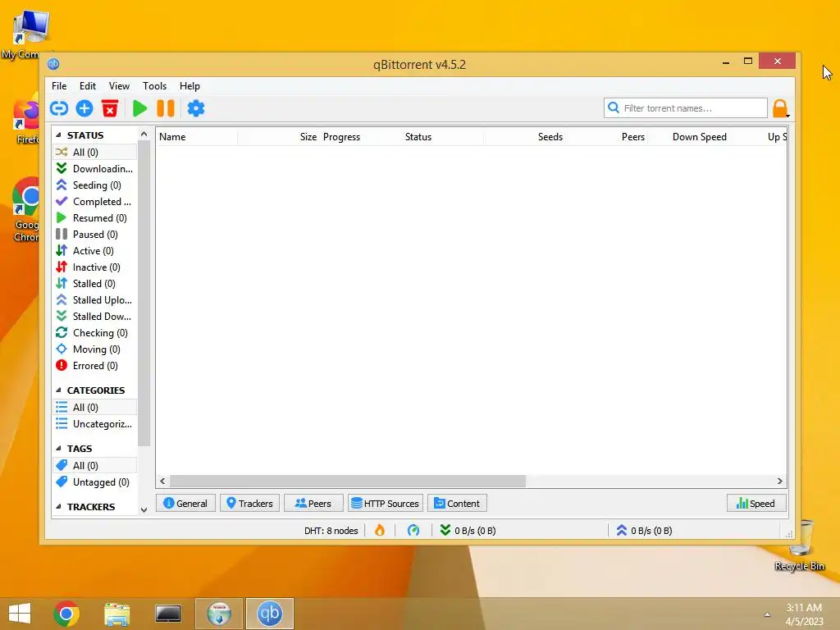Sort torrents by Name column

coord(197,137)
